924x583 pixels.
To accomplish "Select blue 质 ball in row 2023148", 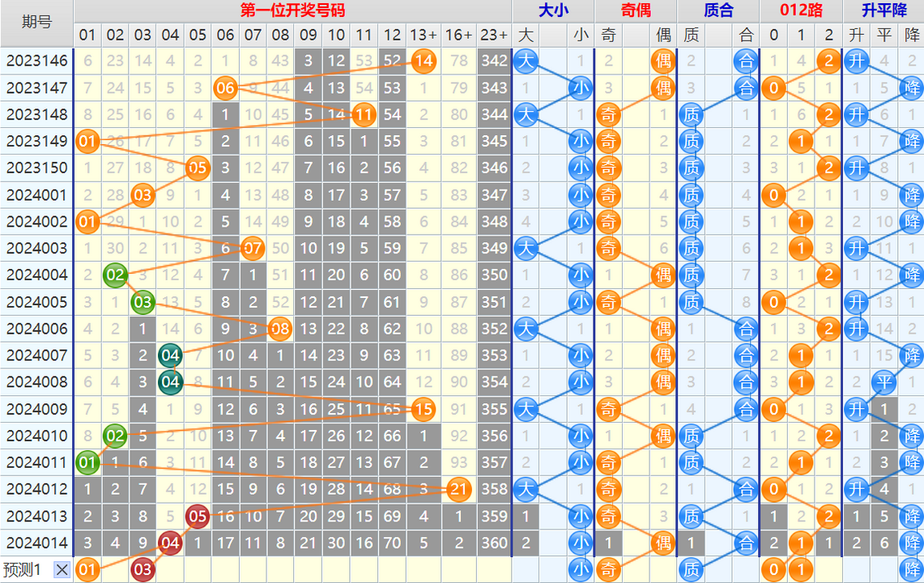I will (692, 114).
